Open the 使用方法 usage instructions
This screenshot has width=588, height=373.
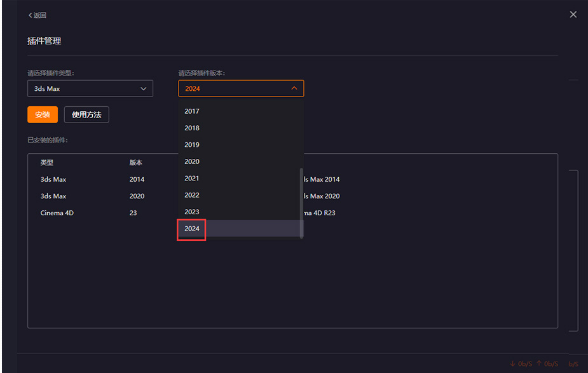86,115
